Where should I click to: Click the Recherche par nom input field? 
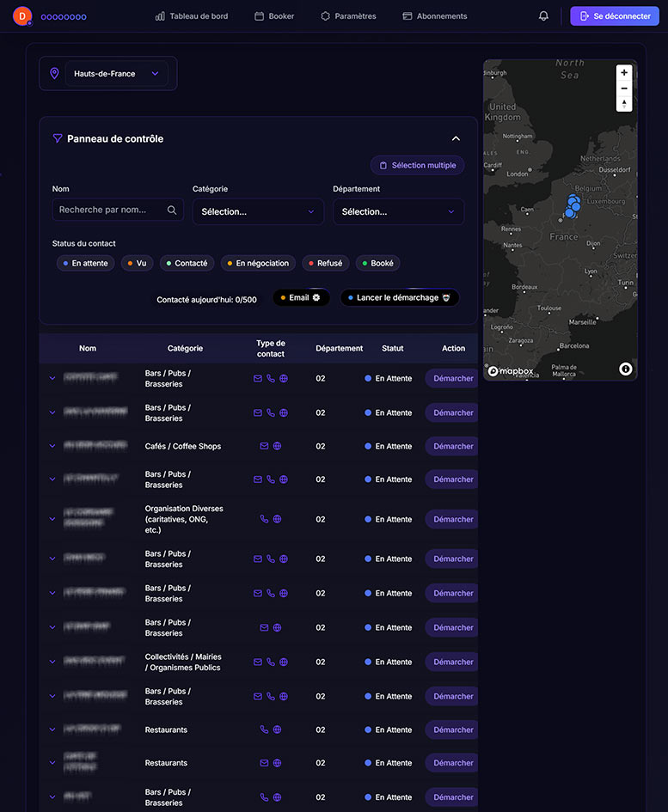[x=109, y=210]
